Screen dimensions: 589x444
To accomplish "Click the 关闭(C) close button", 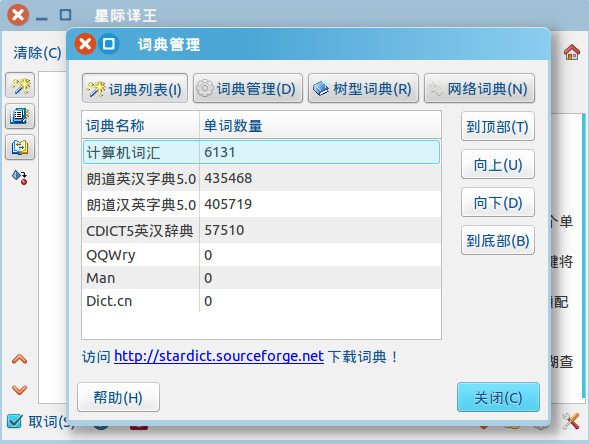I will pos(498,397).
